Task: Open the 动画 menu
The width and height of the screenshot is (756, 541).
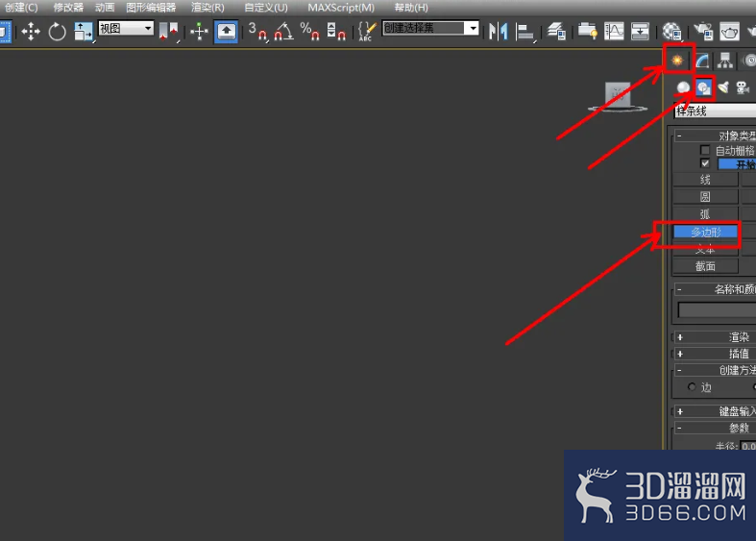Action: tap(105, 8)
